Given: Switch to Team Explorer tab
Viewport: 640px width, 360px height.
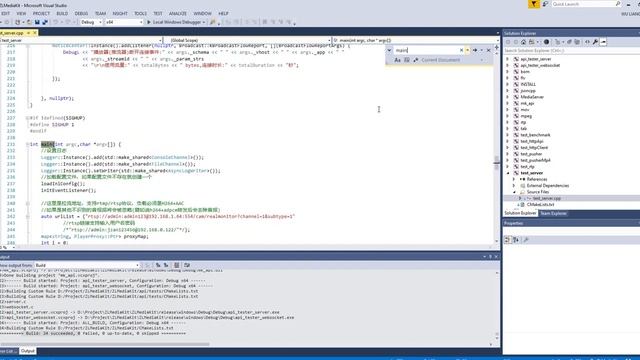Looking at the screenshot, I should 553,213.
